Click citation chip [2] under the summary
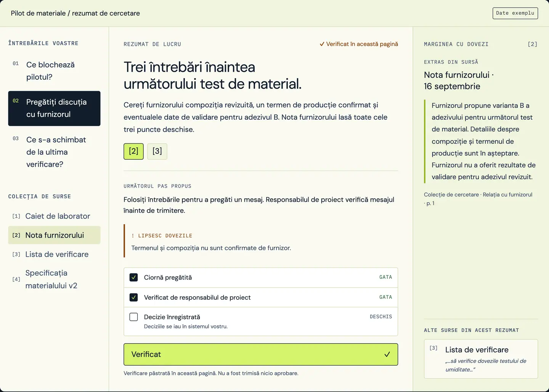Viewport: 549px width, 392px height. coord(133,151)
